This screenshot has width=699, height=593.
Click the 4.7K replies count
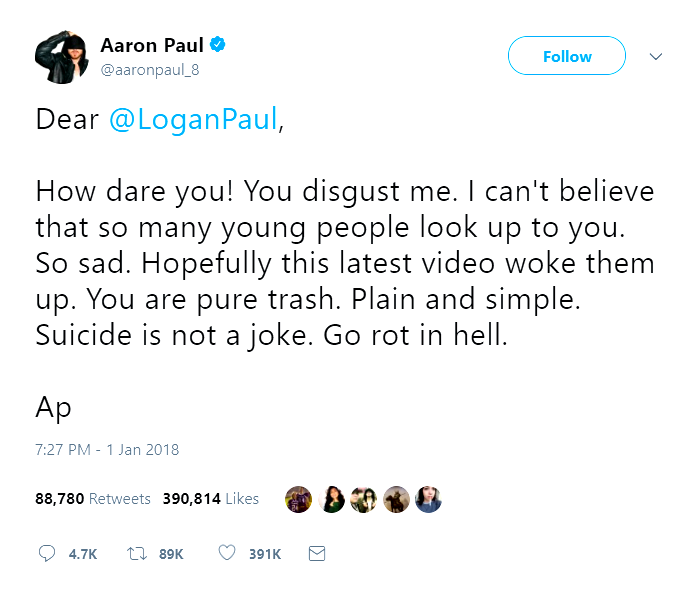pyautogui.click(x=82, y=554)
